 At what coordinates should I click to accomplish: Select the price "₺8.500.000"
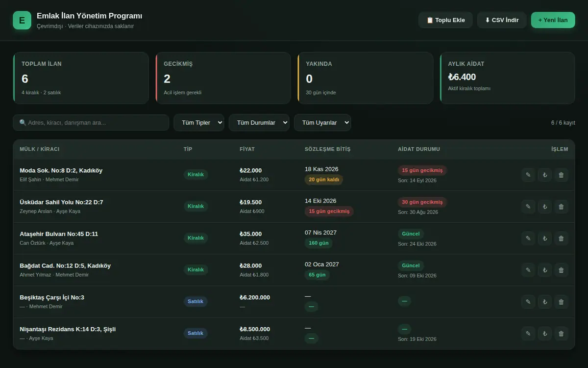point(255,329)
